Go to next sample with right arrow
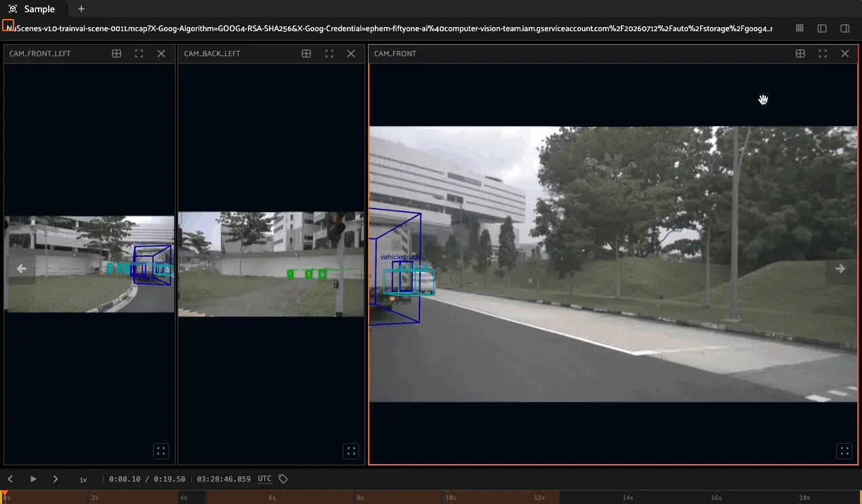This screenshot has height=504, width=862. (x=840, y=268)
